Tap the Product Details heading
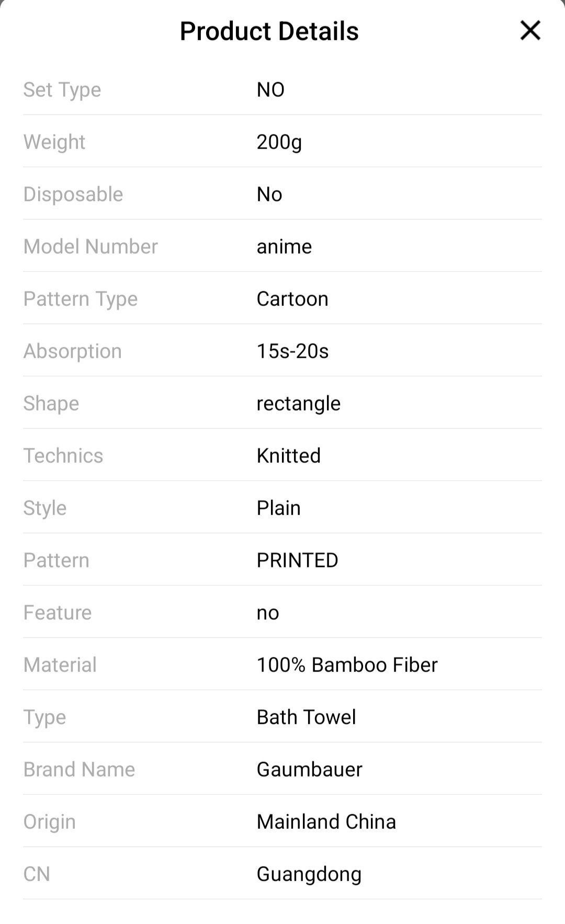 (269, 31)
